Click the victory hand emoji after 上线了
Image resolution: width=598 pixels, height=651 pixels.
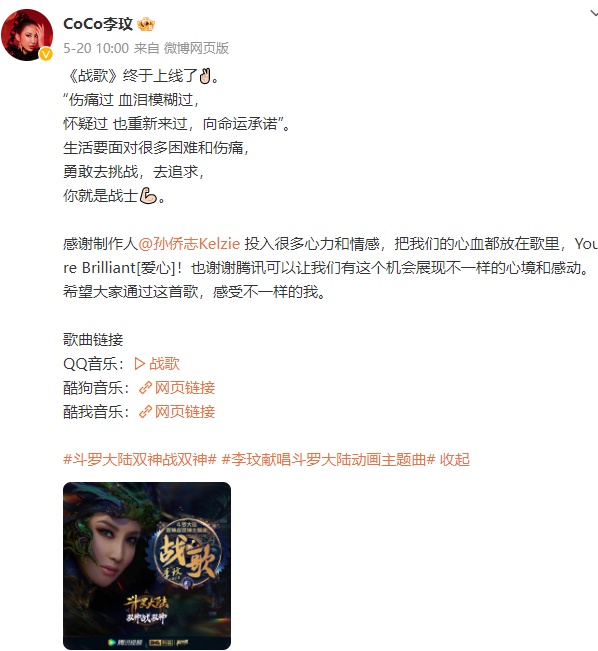click(x=205, y=76)
